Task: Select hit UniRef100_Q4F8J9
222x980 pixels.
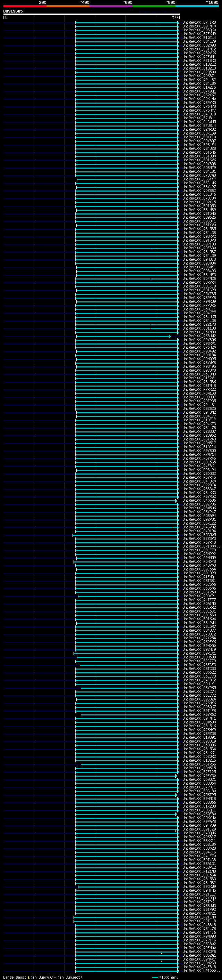Action: tap(199, 114)
